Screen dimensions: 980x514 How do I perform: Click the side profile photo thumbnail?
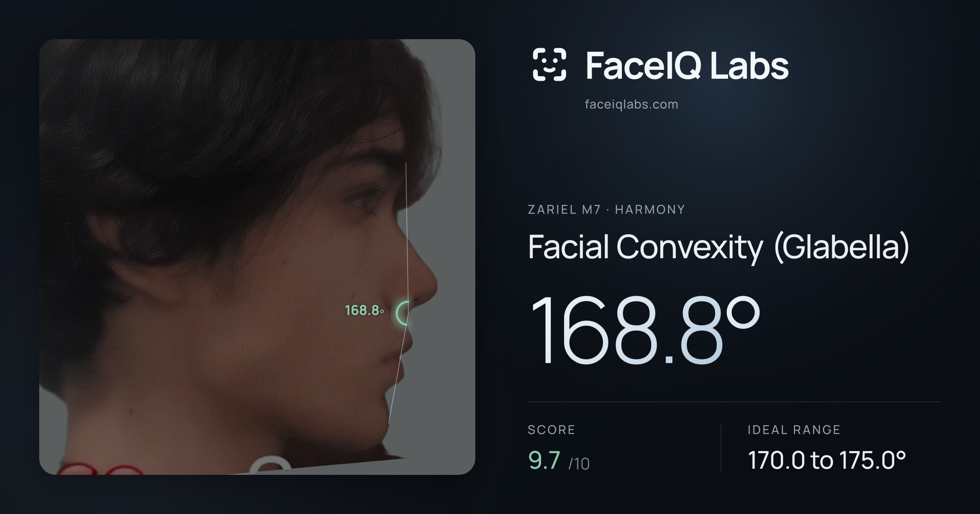[x=257, y=257]
